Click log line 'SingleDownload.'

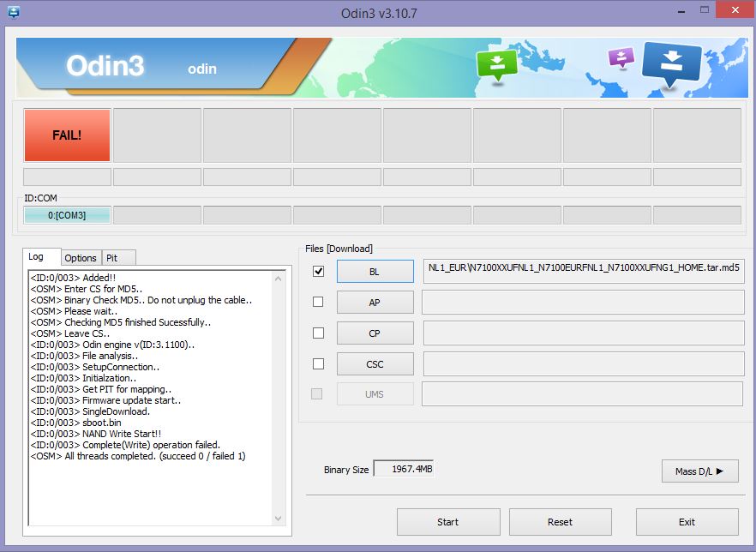coord(90,411)
